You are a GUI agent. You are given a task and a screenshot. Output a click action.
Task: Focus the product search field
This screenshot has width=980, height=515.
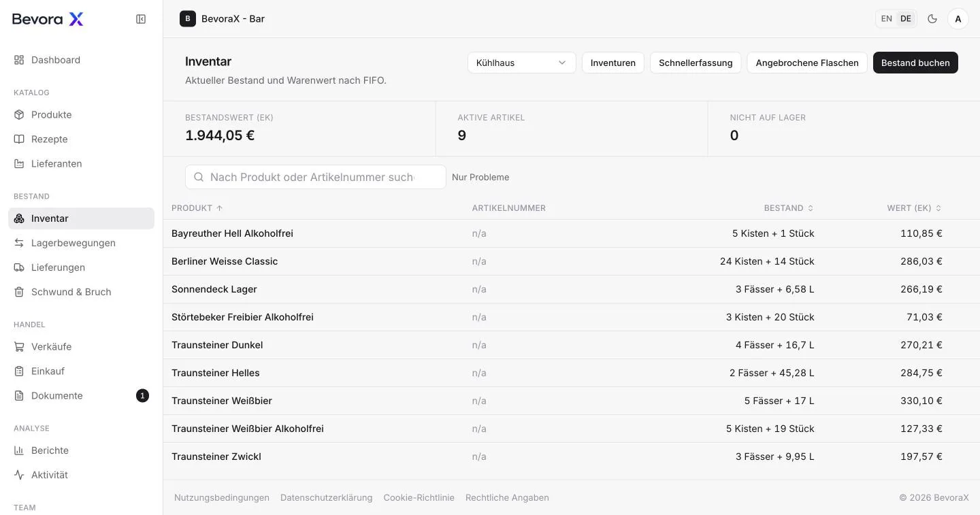click(x=316, y=177)
